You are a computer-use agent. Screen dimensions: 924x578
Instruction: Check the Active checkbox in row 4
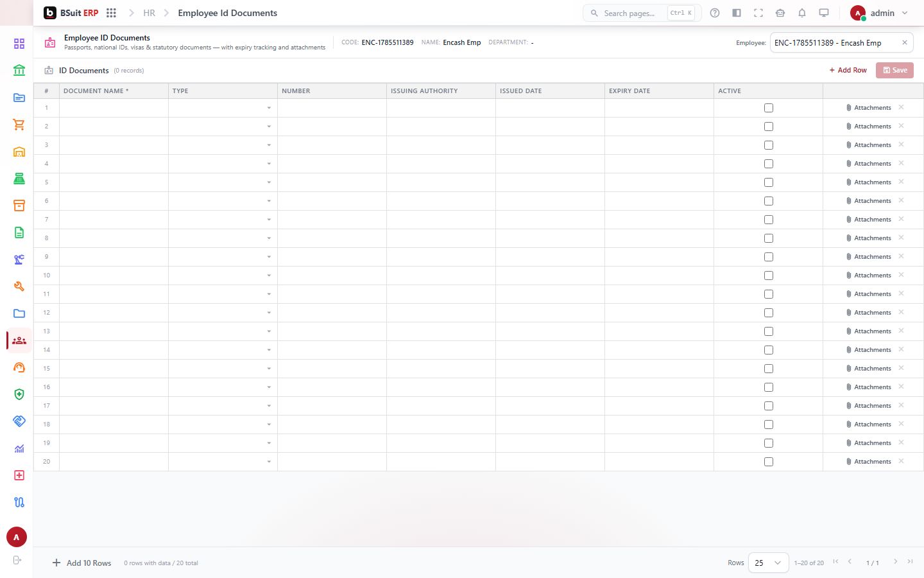click(x=769, y=164)
